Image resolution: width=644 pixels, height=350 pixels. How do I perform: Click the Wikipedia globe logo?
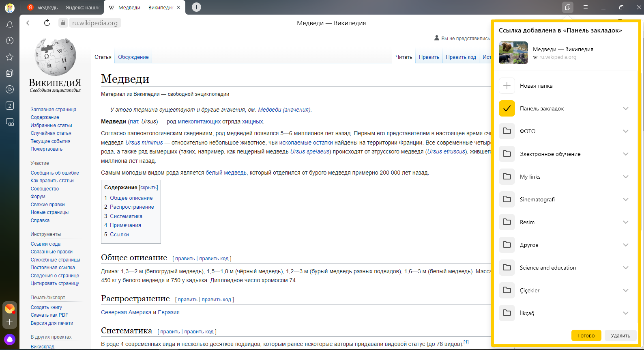pyautogui.click(x=55, y=57)
